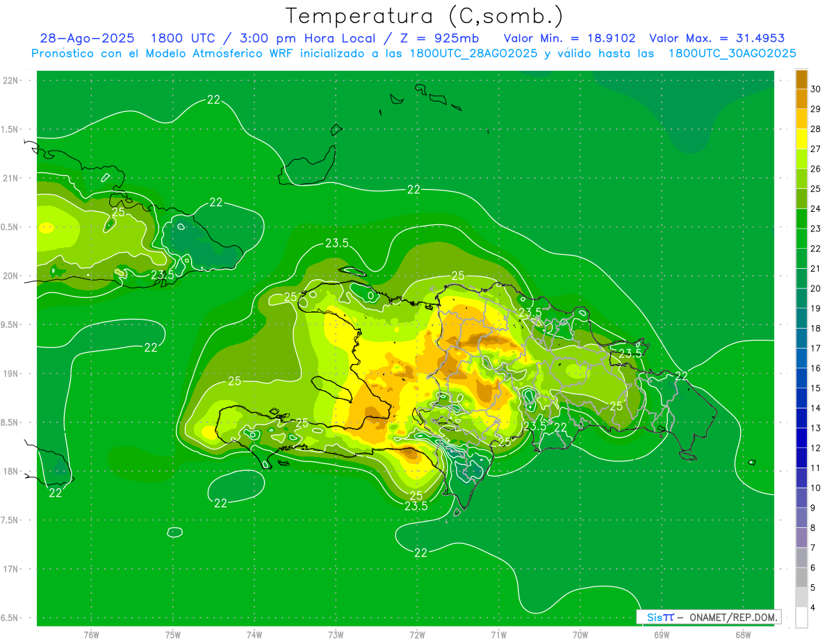Click longitude axis label '75W'
Screen dimensions: 834x644
pyautogui.click(x=173, y=634)
